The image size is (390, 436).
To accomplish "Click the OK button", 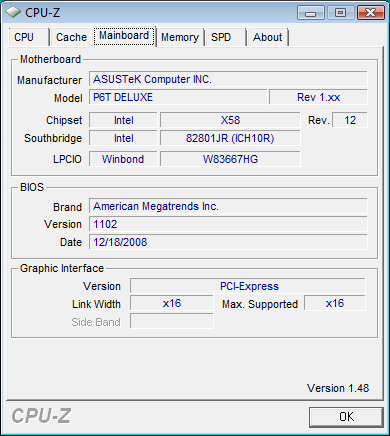I will click(346, 417).
